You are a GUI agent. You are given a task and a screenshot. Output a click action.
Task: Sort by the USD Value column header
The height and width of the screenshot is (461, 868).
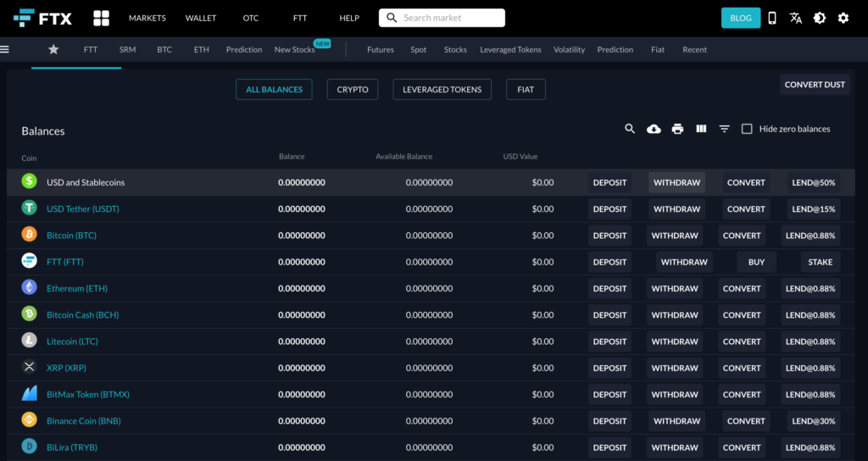pyautogui.click(x=520, y=156)
